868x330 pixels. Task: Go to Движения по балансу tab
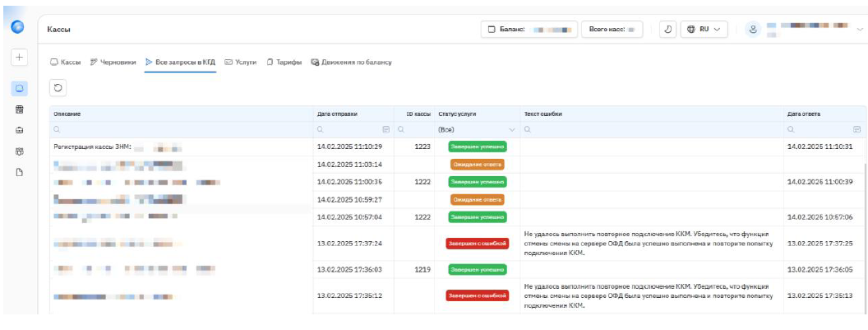click(x=351, y=63)
